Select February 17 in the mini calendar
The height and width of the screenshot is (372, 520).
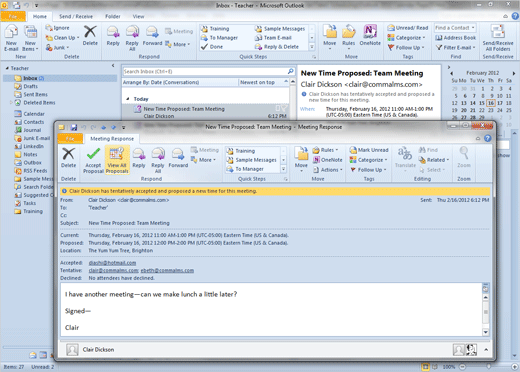tap(500, 103)
